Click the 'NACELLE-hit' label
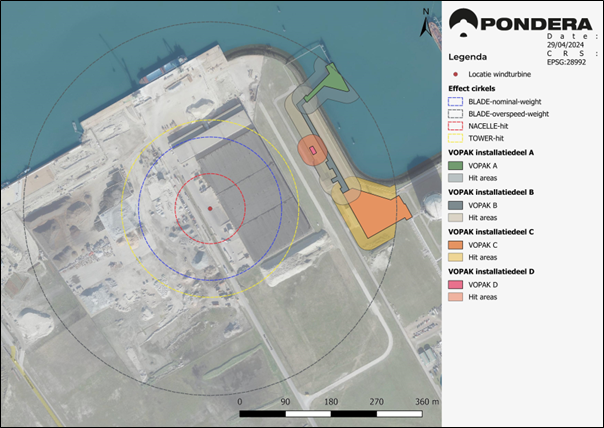This screenshot has width=604, height=428. 487,126
